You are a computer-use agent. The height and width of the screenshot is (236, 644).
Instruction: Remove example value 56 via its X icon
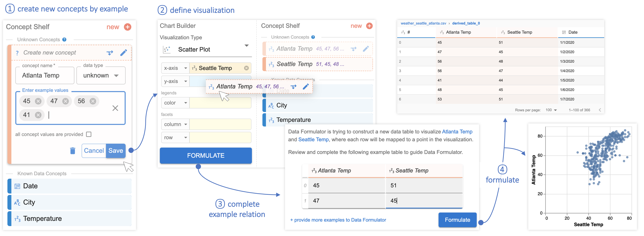93,101
